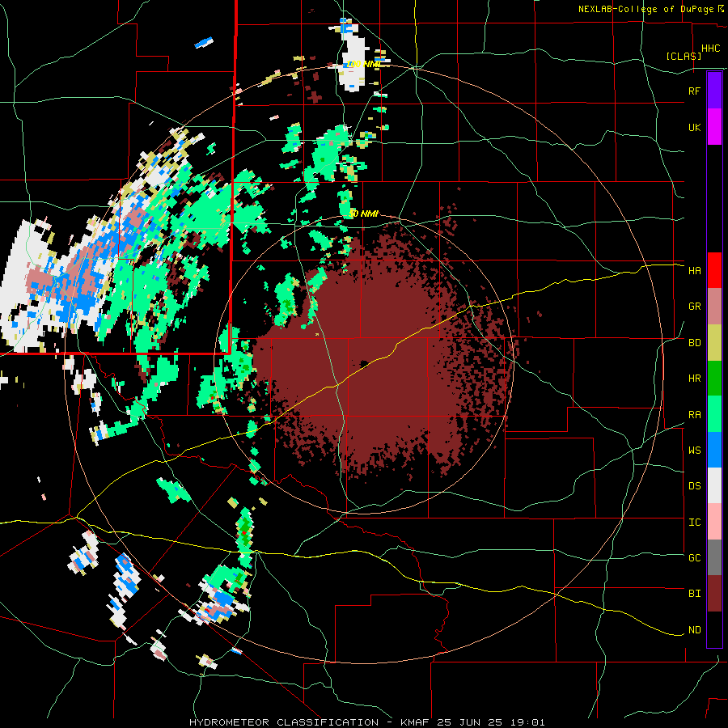
Task: Click the radar site center black dot
Action: click(365, 363)
